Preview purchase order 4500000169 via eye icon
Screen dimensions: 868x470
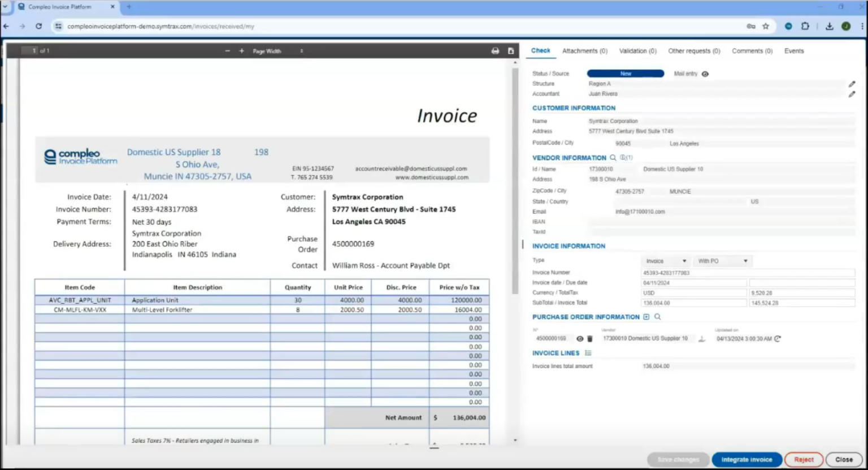coord(579,338)
